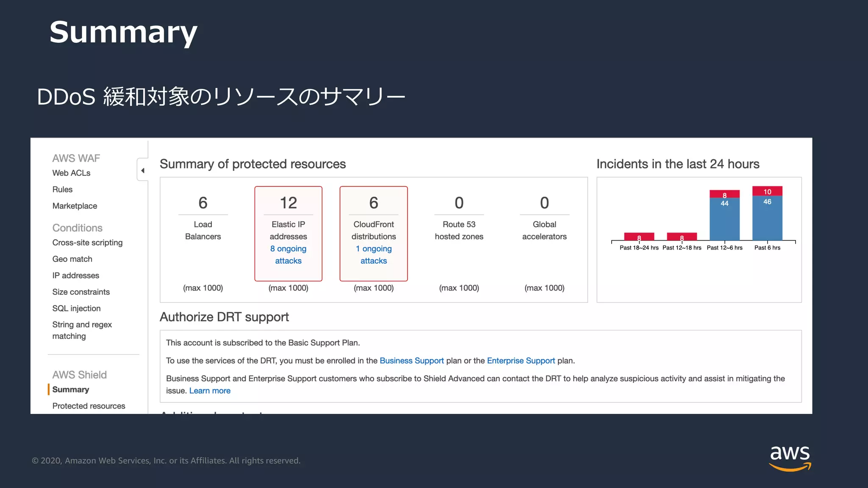The width and height of the screenshot is (868, 488).
Task: Click the blue 46 bar segment
Action: [x=768, y=218]
